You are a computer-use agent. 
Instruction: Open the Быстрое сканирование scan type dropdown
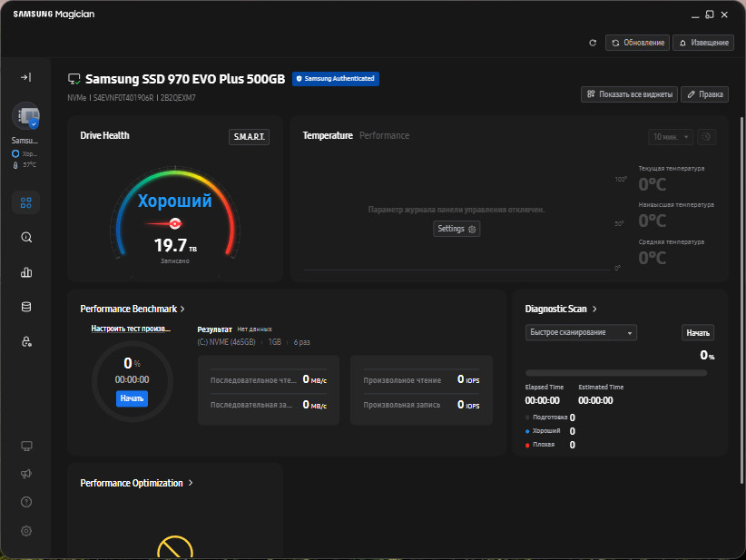click(580, 332)
